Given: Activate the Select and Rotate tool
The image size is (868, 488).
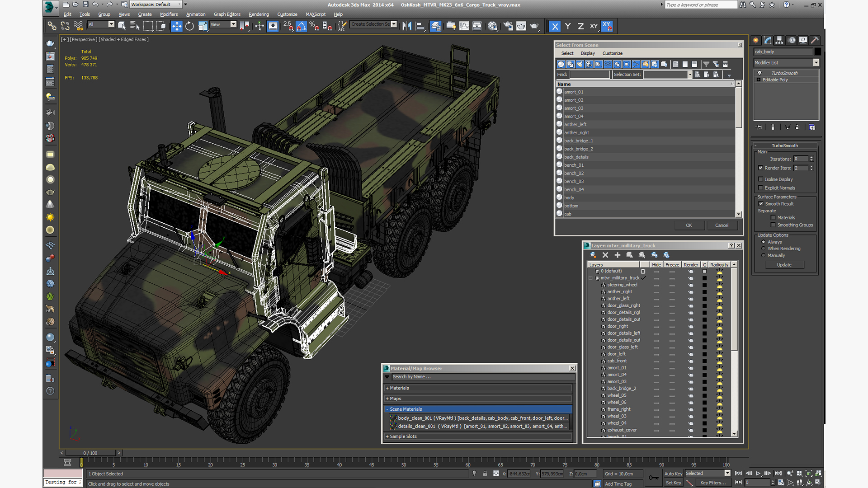Looking at the screenshot, I should pos(190,26).
